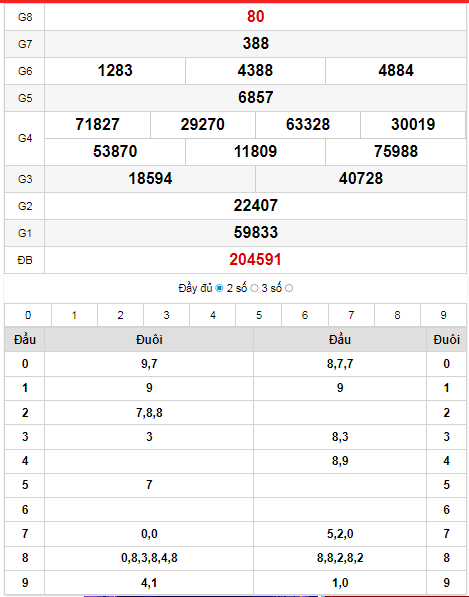Image resolution: width=469 pixels, height=597 pixels.
Task: Choose digit 1 in the number filter row
Action: pos(74,315)
